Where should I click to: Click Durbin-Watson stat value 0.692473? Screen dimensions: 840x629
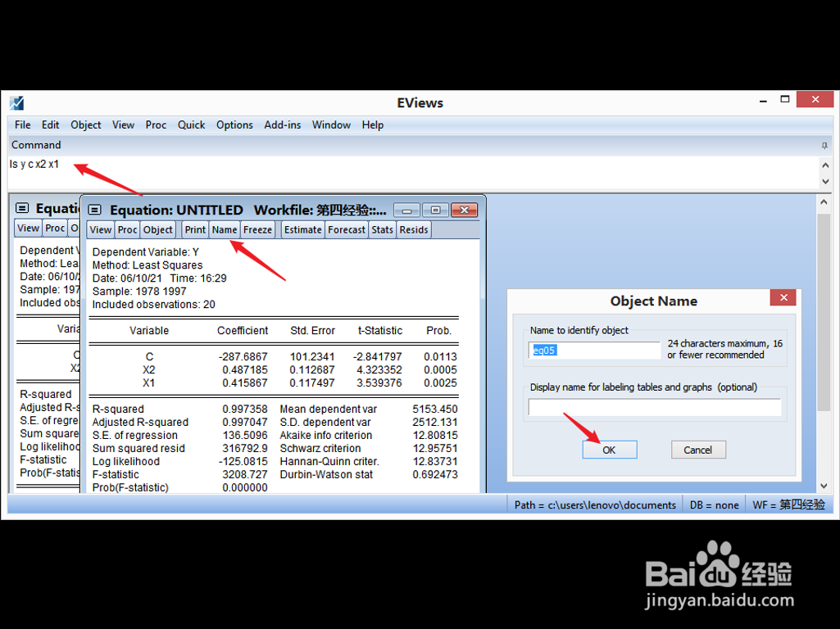[x=435, y=474]
